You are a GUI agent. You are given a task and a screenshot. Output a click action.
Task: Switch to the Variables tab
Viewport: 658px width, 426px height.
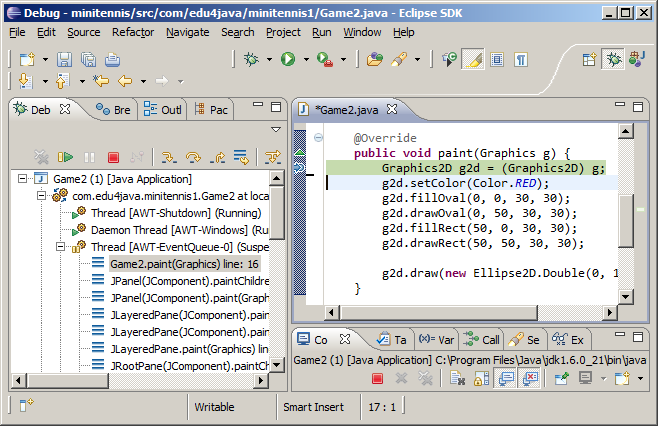pos(436,340)
